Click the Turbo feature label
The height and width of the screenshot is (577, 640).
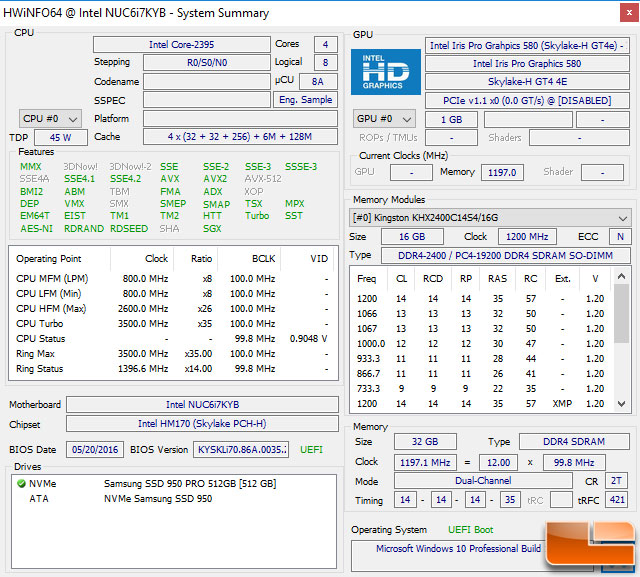(257, 216)
